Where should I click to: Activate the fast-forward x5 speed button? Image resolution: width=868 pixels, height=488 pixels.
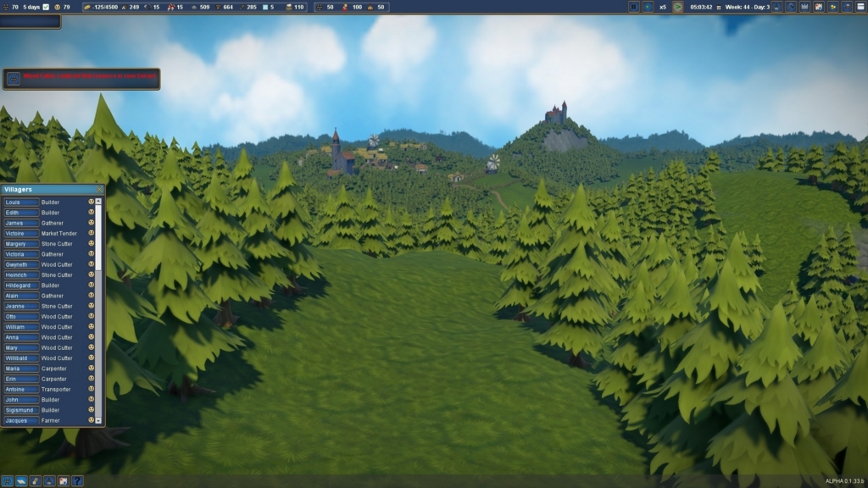coord(677,7)
